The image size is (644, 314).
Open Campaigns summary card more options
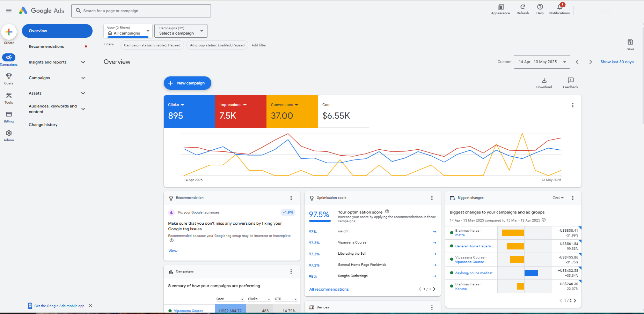291,271
